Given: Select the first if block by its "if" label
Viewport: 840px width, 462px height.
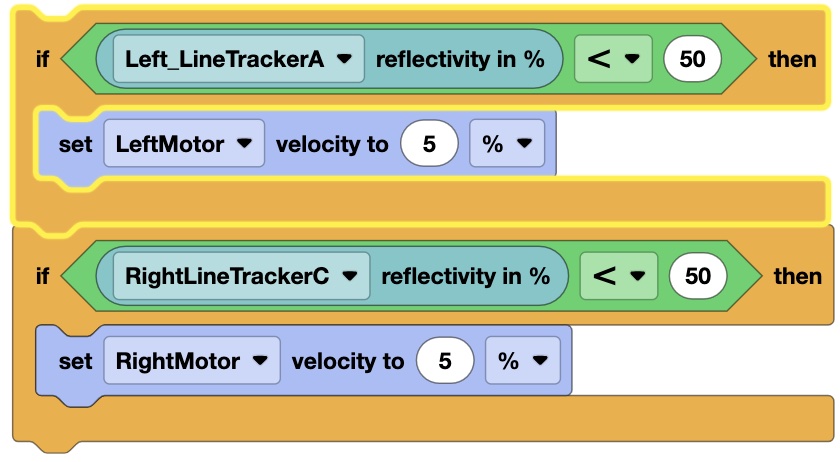Looking at the screenshot, I should [x=42, y=59].
